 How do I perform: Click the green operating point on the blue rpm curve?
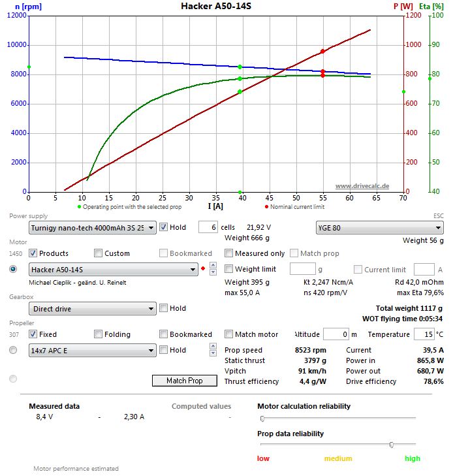[x=240, y=67]
